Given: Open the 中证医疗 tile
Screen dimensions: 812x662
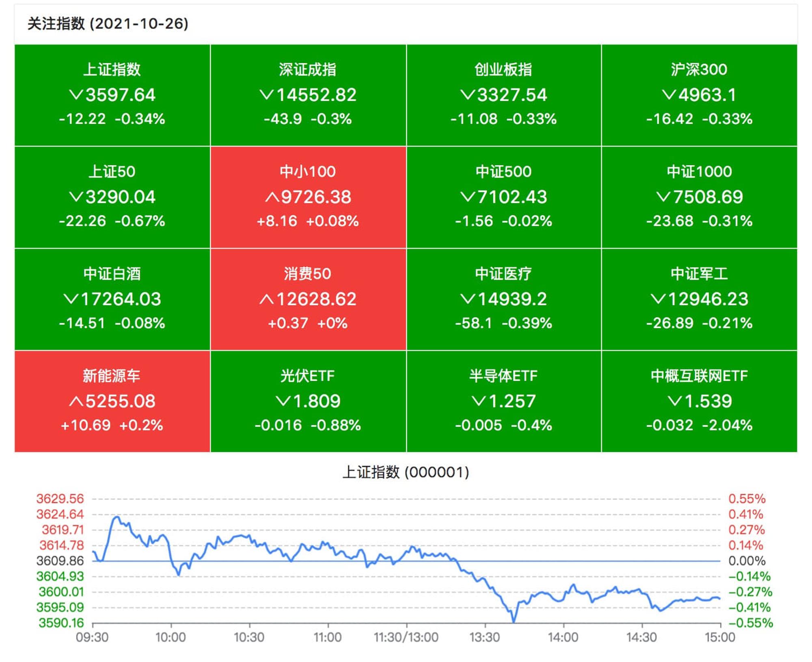Looking at the screenshot, I should point(503,299).
